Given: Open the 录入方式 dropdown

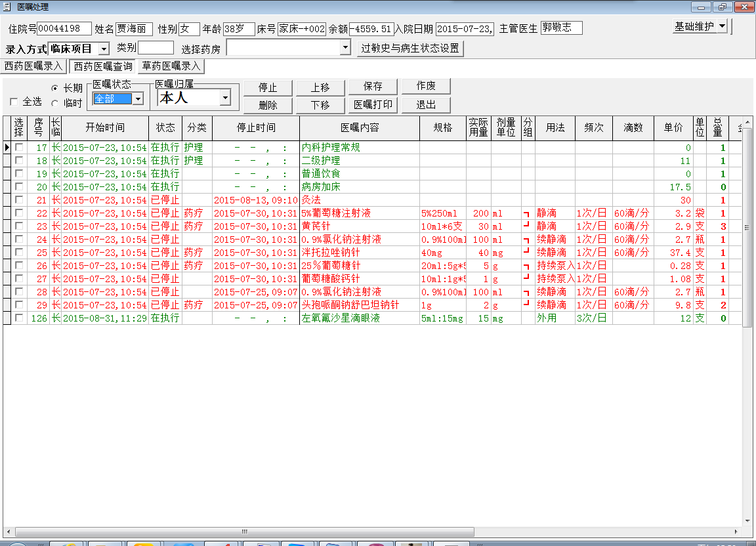Looking at the screenshot, I should coord(104,49).
